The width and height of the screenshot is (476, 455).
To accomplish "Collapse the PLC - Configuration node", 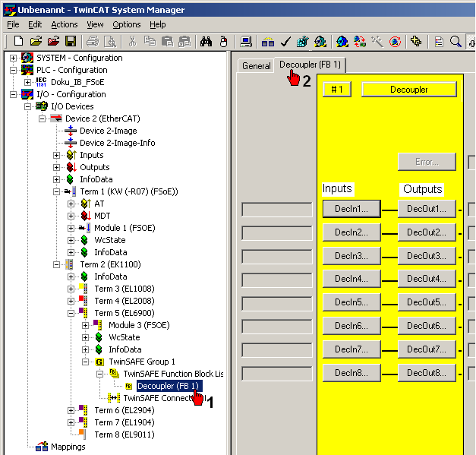I will tap(14, 70).
